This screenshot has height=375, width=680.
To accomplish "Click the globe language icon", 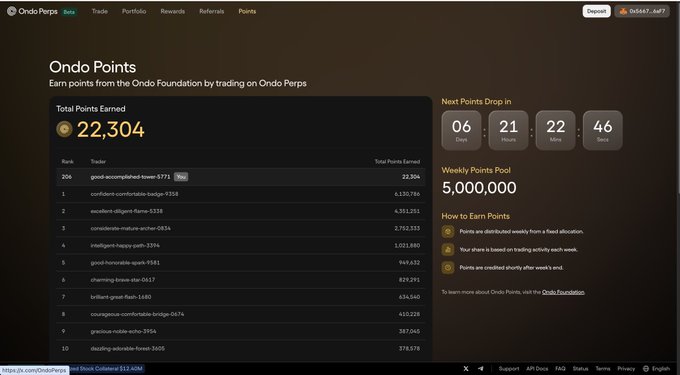I will coord(646,368).
